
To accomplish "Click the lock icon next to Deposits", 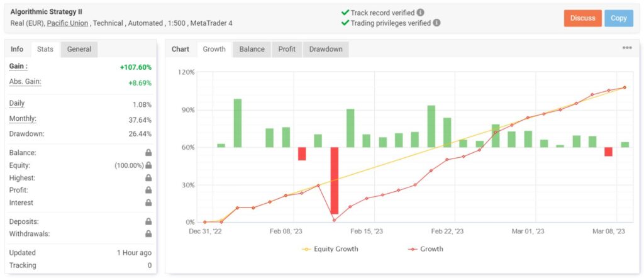I will (x=148, y=221).
